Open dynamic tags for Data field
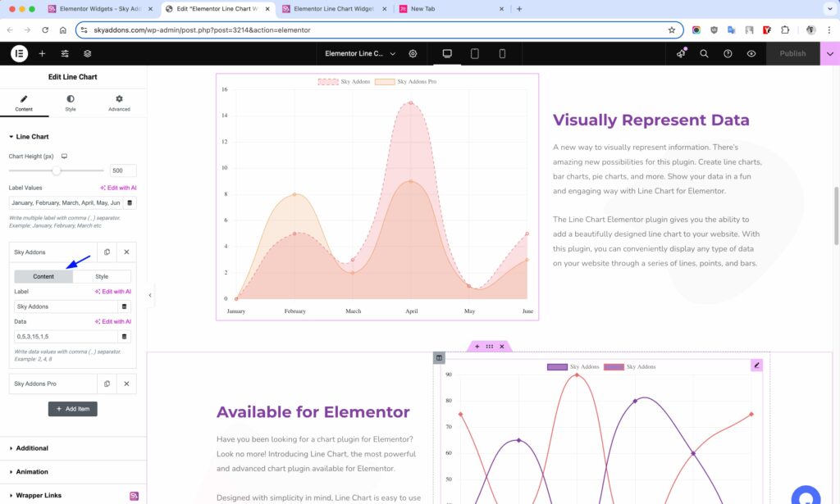 [x=125, y=337]
